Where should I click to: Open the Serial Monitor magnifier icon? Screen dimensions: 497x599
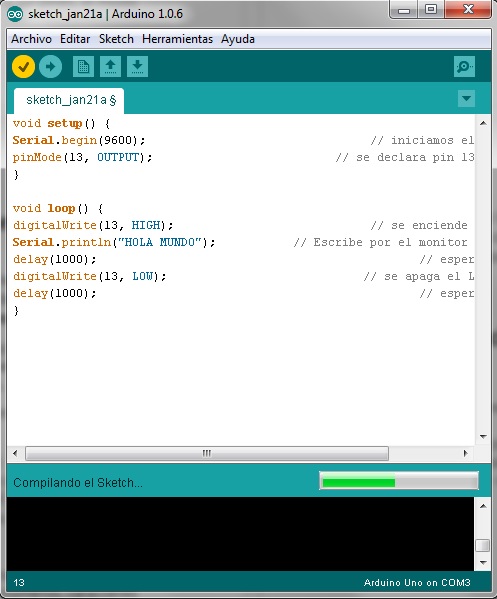464,67
